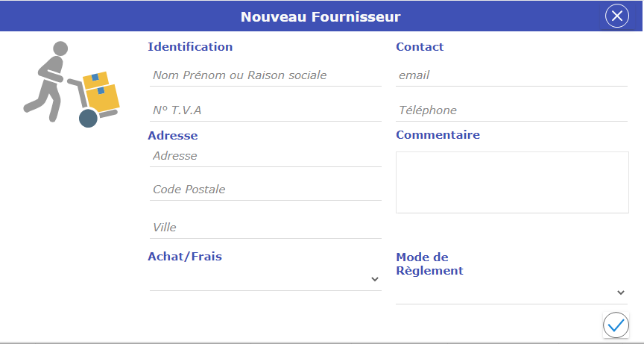Click the Adresse section heading label
This screenshot has width=644, height=344.
pyautogui.click(x=173, y=135)
